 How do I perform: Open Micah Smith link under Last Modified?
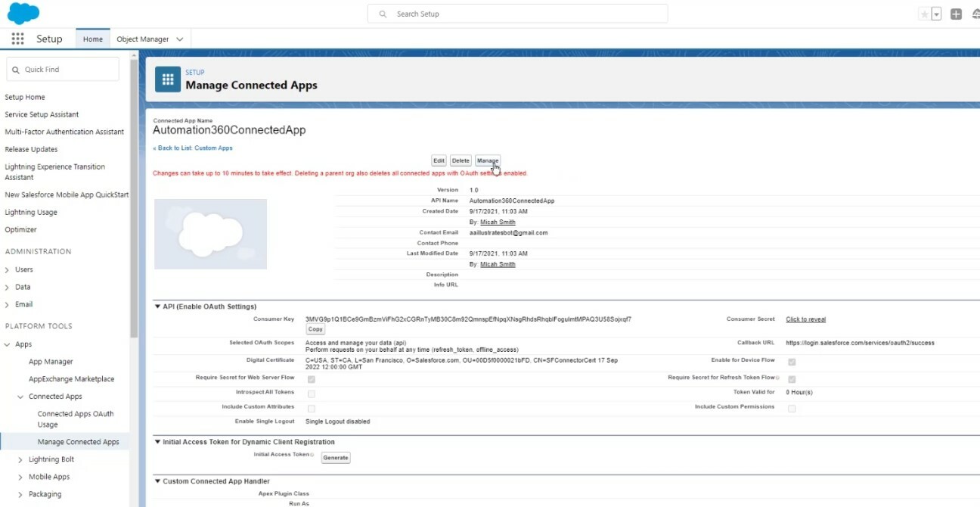[498, 265]
